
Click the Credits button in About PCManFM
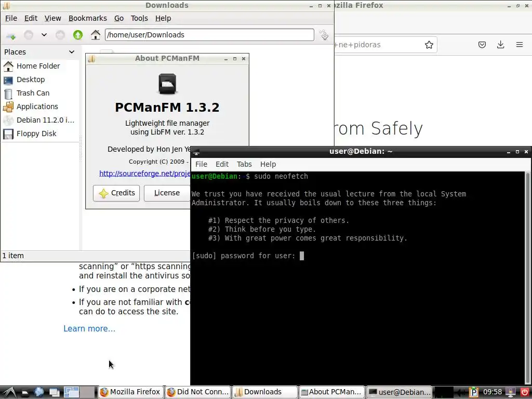(x=116, y=193)
